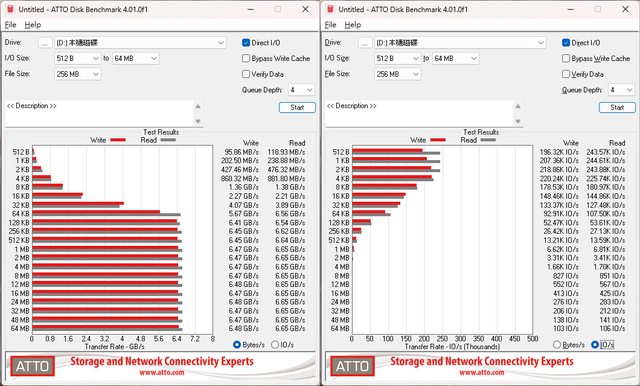Open File menu in the left window
Screen dimensions: 640x386
(x=10, y=25)
